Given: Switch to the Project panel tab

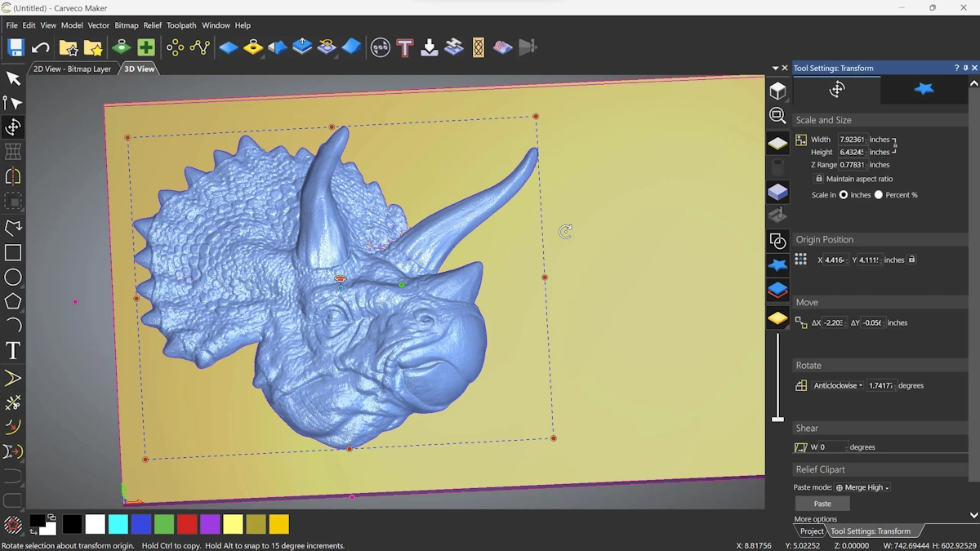Looking at the screenshot, I should (811, 531).
